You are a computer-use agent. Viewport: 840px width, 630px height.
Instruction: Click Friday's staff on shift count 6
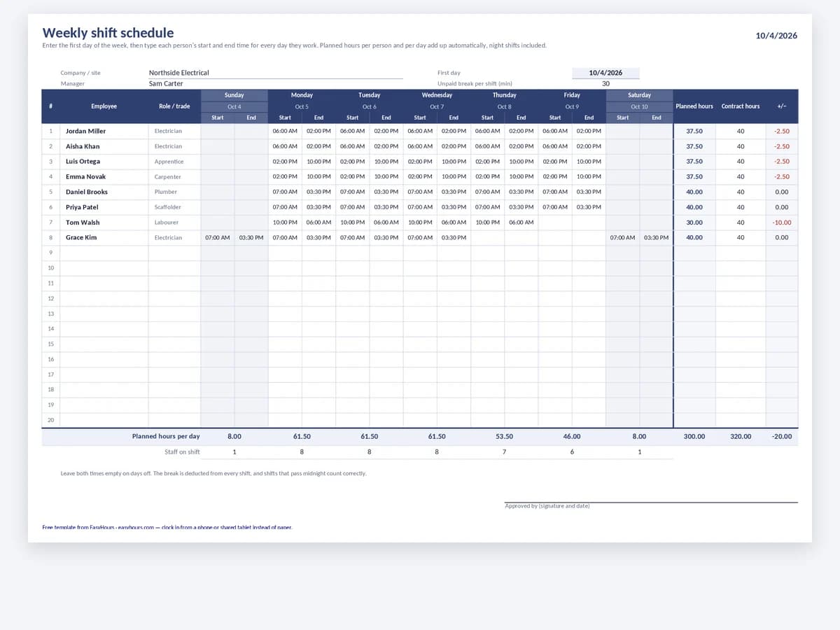[572, 452]
